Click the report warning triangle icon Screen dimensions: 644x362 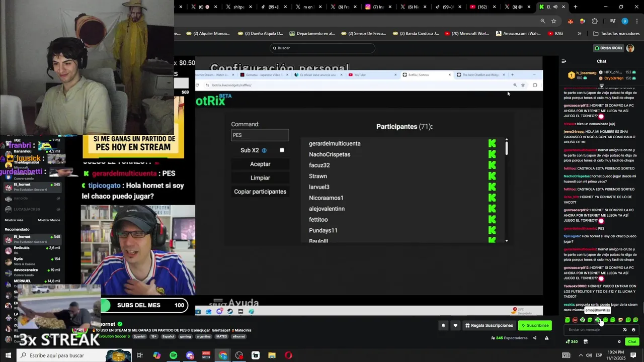pos(546,338)
